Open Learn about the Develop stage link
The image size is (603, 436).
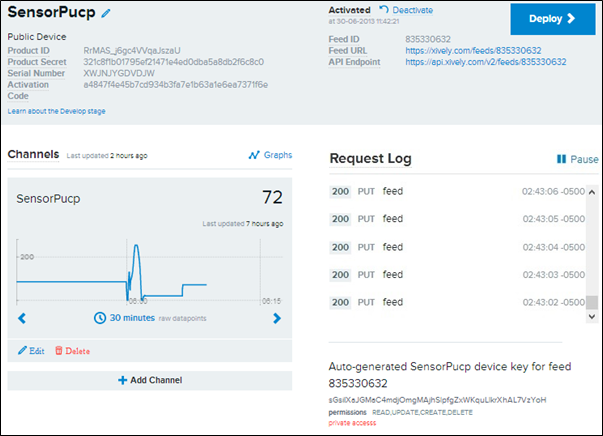coord(57,111)
